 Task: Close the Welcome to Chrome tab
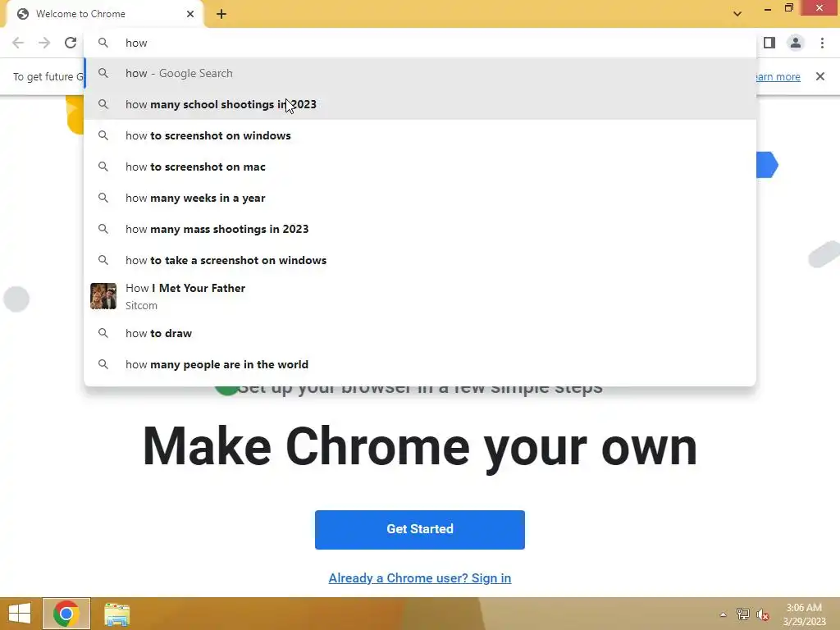coord(190,14)
